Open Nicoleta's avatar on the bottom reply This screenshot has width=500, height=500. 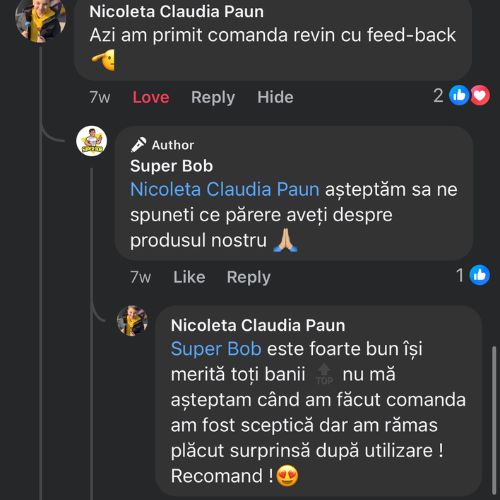click(x=132, y=321)
